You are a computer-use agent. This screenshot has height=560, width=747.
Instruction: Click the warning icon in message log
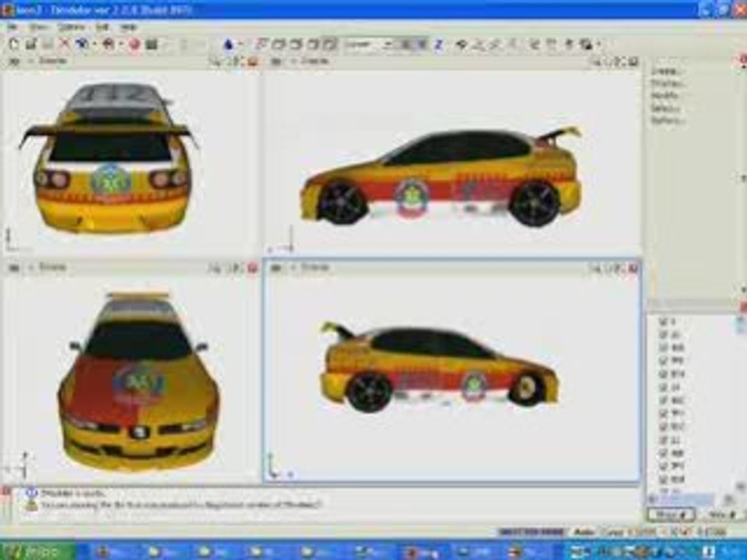(31, 504)
